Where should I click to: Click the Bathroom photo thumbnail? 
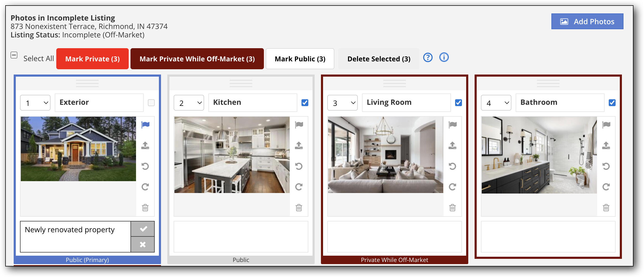click(x=539, y=155)
